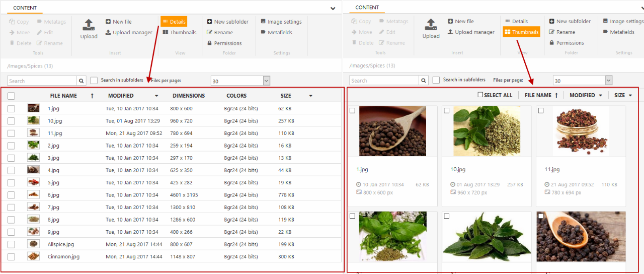Tick the SELECT ALL checkbox in thumbnails view
The image size is (644, 274).
pyautogui.click(x=480, y=95)
